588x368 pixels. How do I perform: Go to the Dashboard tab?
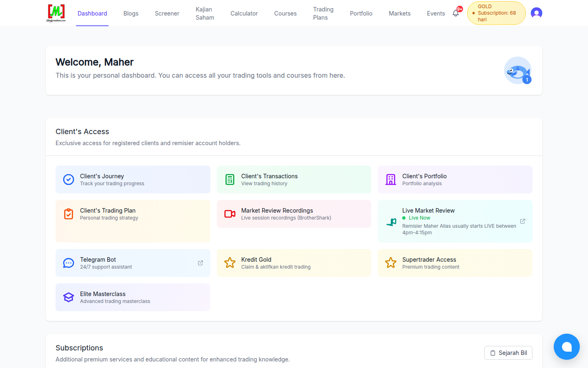[92, 13]
